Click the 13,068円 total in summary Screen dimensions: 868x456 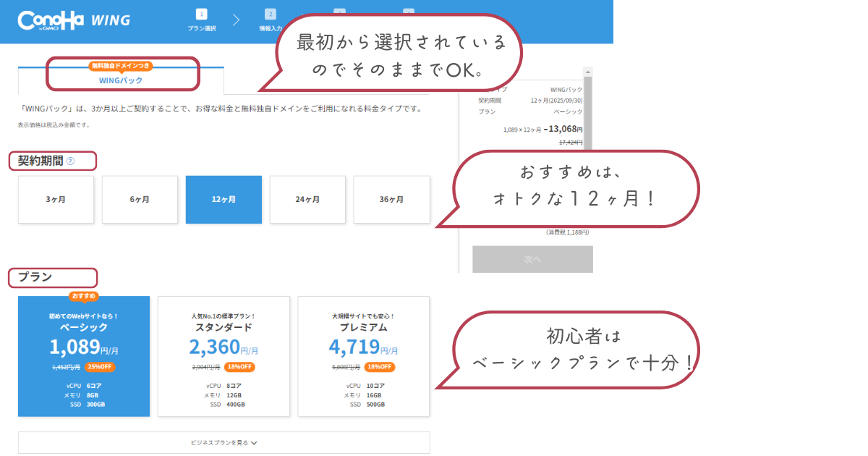[x=563, y=129]
